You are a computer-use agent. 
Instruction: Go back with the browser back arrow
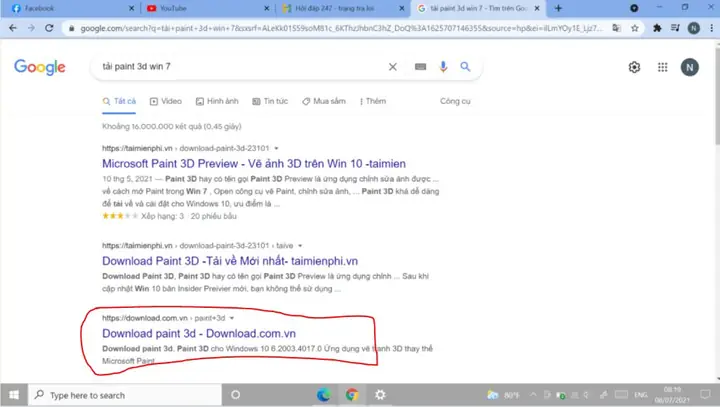13,28
